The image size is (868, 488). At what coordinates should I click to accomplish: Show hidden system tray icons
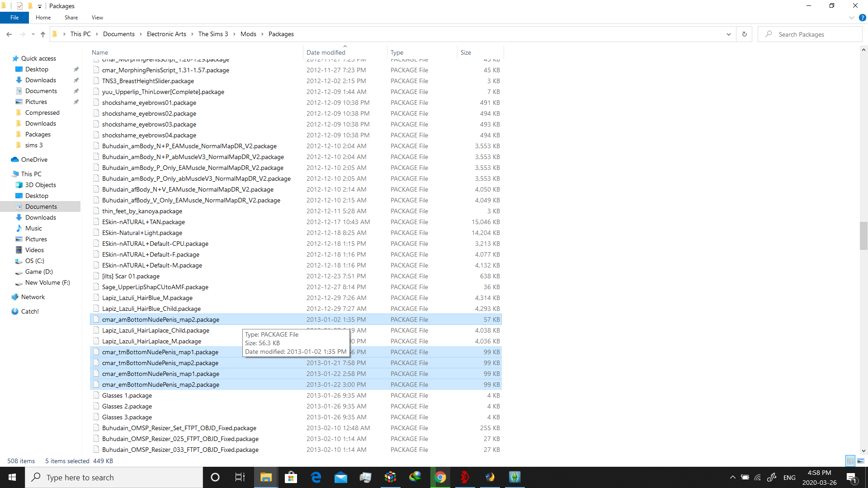(732, 478)
